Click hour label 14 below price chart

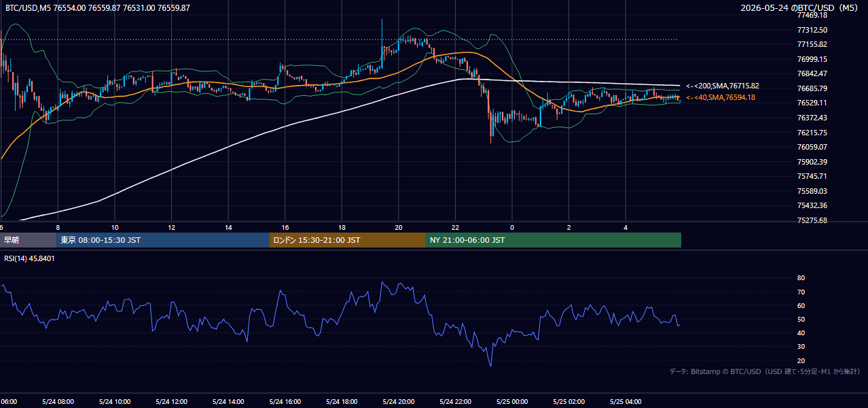pyautogui.click(x=228, y=227)
